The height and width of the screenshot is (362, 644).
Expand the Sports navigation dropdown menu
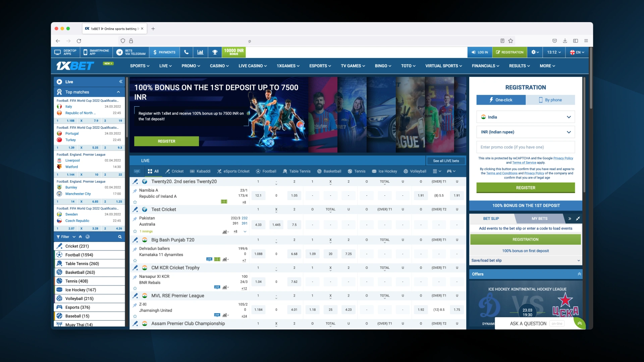(139, 66)
